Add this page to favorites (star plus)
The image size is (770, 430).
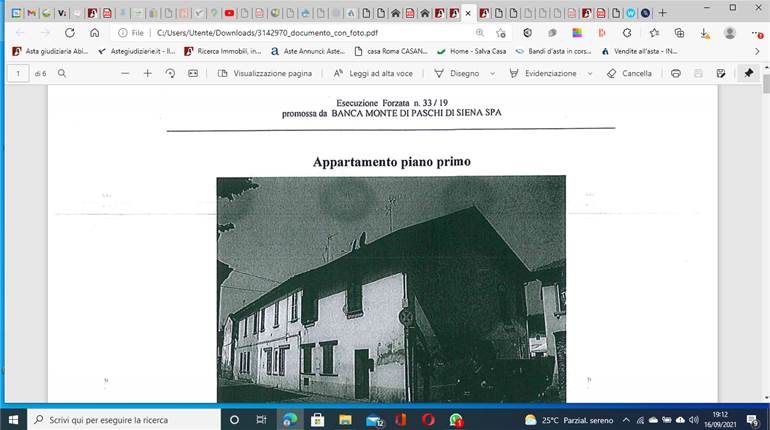tap(501, 33)
